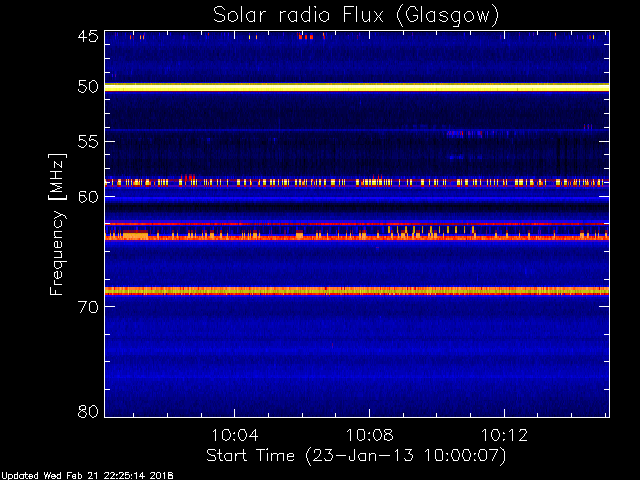This screenshot has height=480, width=640.
Task: Click the bright yellow band at 50 MHz
Action: pos(357,87)
